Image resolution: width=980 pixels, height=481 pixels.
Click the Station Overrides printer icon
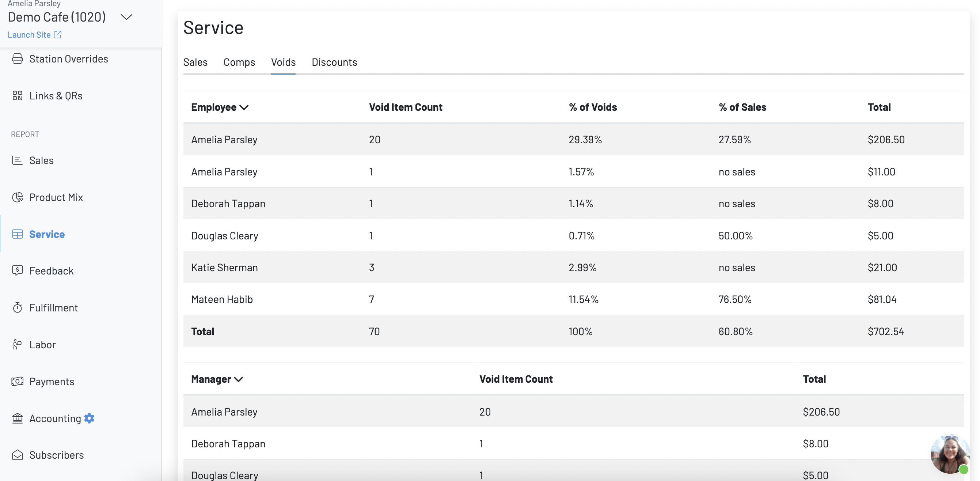point(17,58)
